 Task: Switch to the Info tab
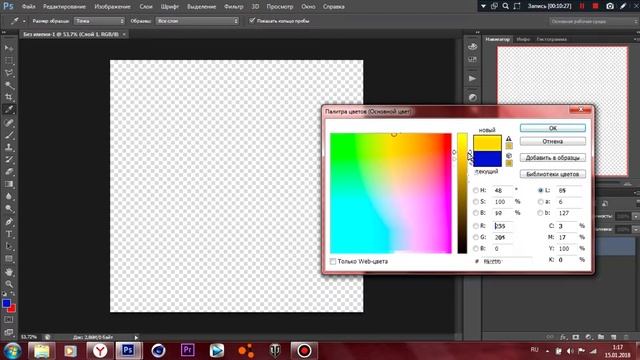[523, 39]
